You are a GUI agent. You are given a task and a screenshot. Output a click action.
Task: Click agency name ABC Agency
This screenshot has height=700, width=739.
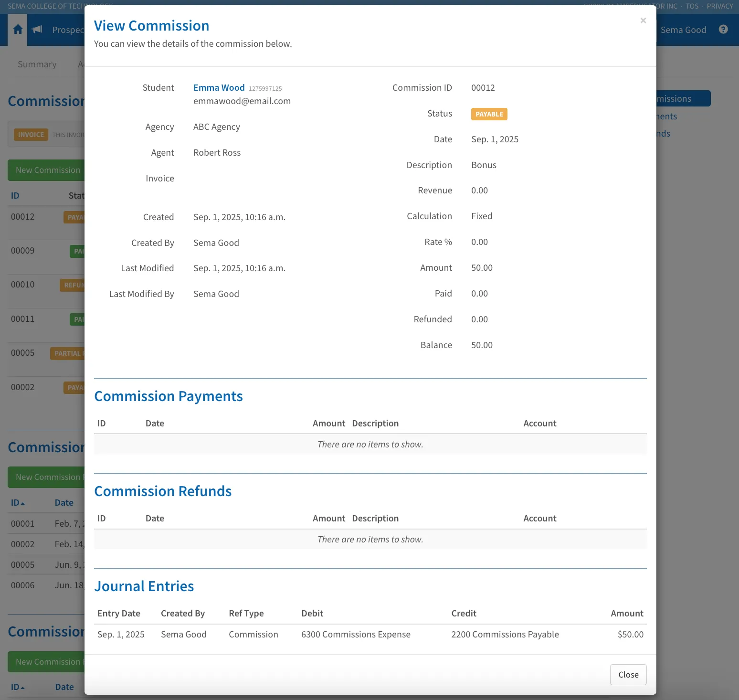217,127
